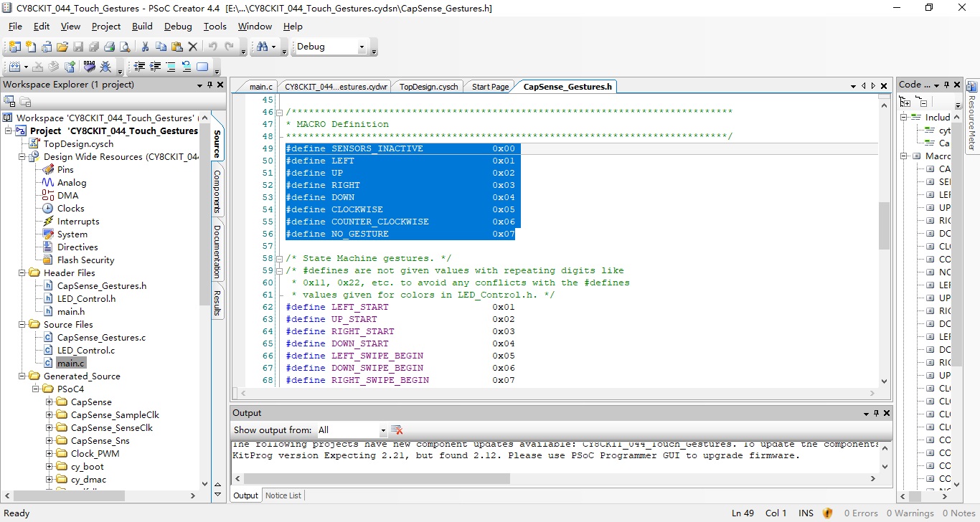Click the Undo arrow icon
The width and height of the screenshot is (980, 522).
point(213,47)
